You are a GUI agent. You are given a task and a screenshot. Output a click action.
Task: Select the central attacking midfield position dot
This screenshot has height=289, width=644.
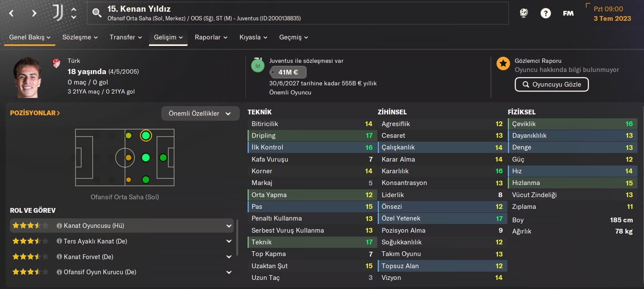coord(146,158)
